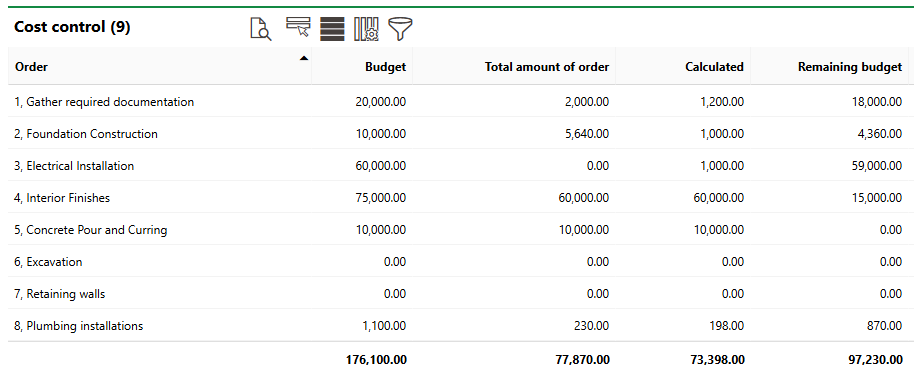
Task: Click the 59,000.00 remaining budget
Action: click(x=877, y=166)
